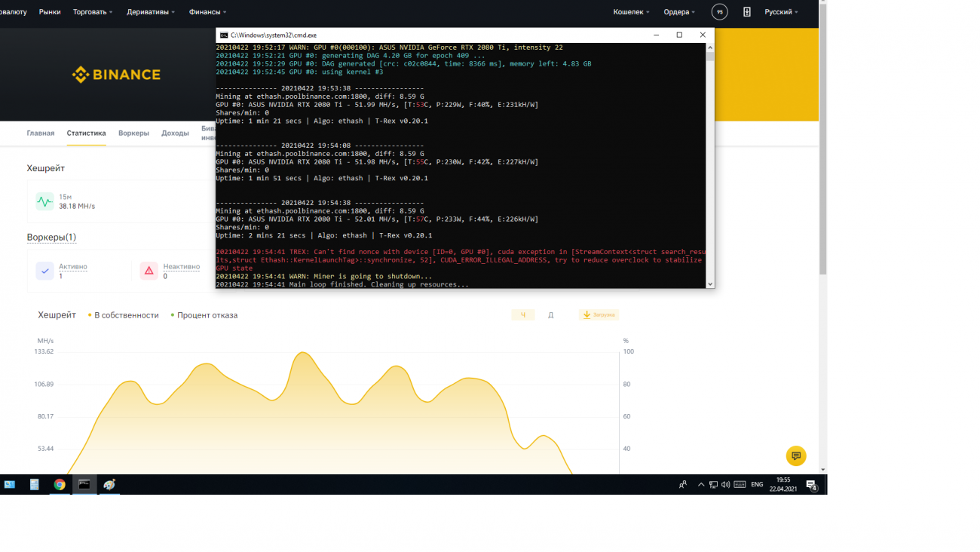The image size is (980, 552).
Task: Switch chart to daily Д view
Action: point(551,314)
